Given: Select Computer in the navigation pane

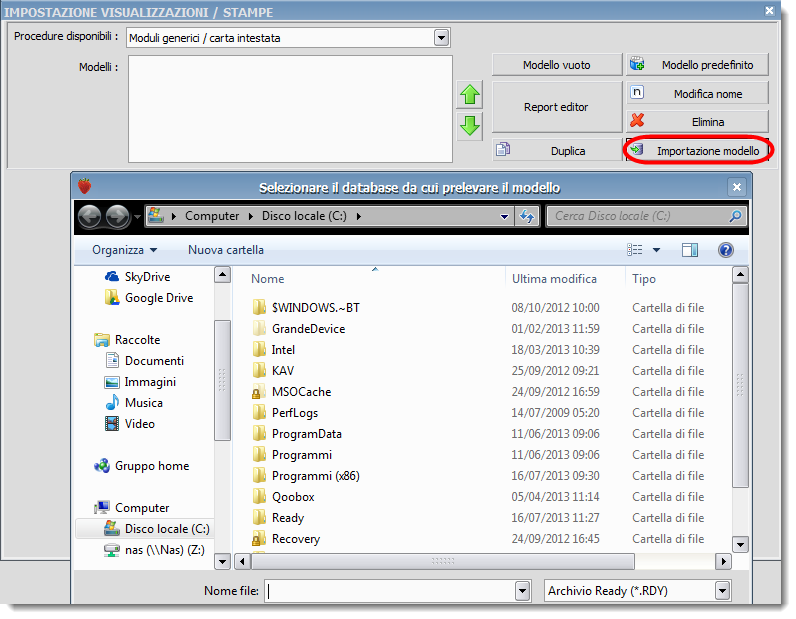Looking at the screenshot, I should click(x=131, y=508).
